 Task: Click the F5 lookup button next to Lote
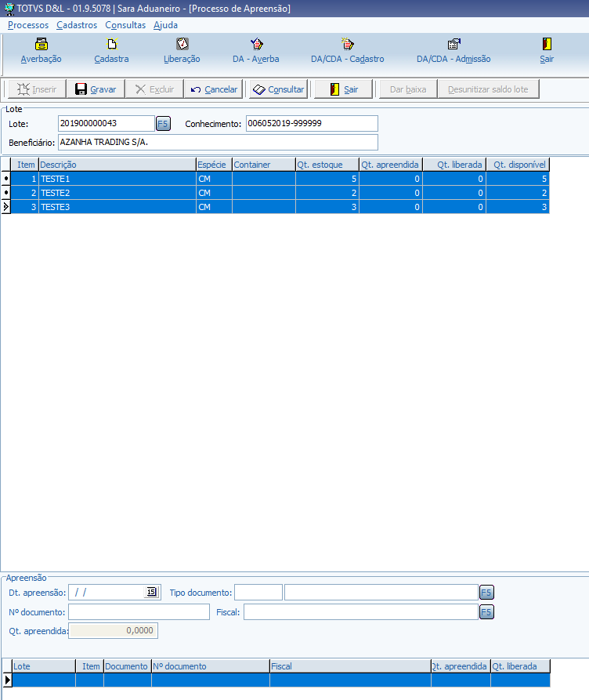click(x=163, y=124)
